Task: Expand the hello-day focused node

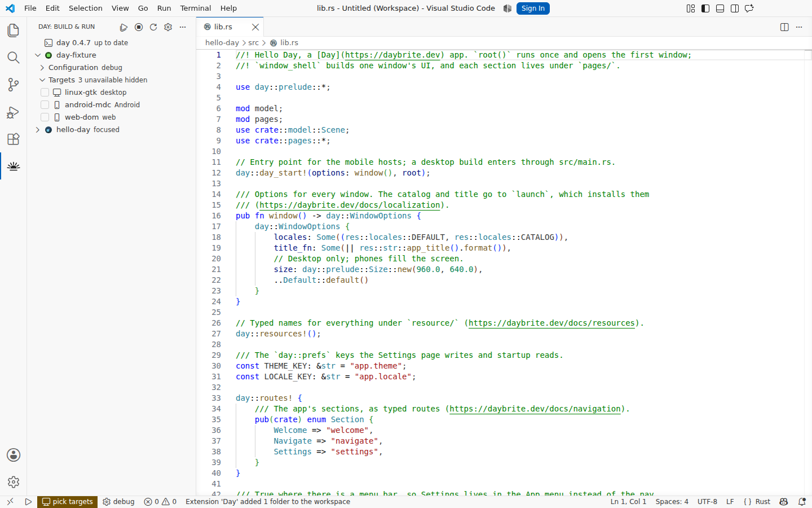Action: click(x=38, y=130)
